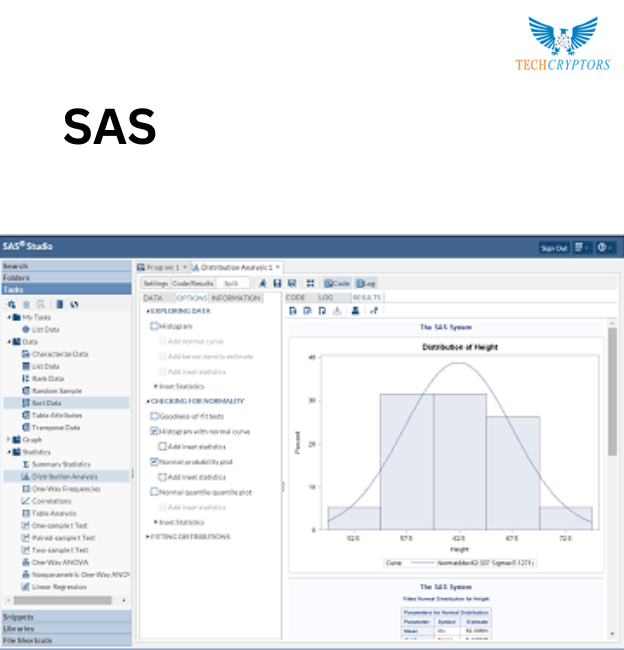Select the OPTIONS tab in task settings
Screen dimensions: 624x650
192,298
